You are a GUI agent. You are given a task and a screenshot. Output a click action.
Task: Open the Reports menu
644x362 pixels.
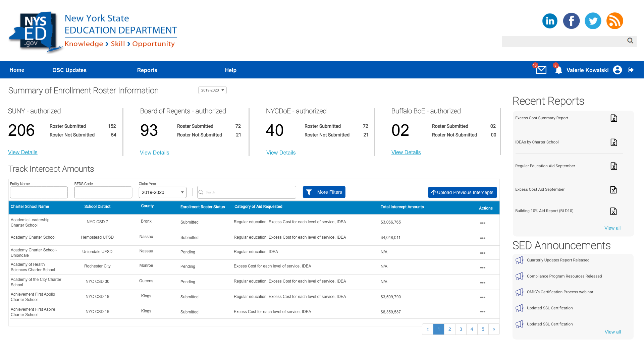pos(147,70)
